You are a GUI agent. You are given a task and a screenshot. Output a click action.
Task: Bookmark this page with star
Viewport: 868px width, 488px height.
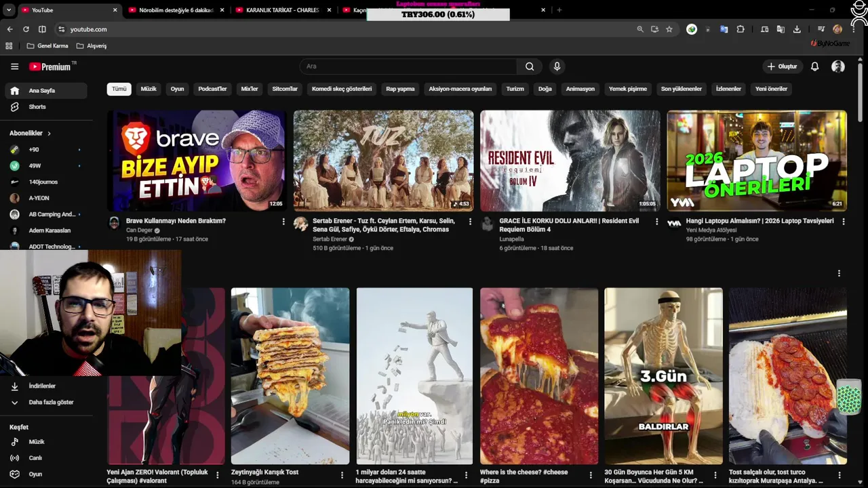coord(669,29)
